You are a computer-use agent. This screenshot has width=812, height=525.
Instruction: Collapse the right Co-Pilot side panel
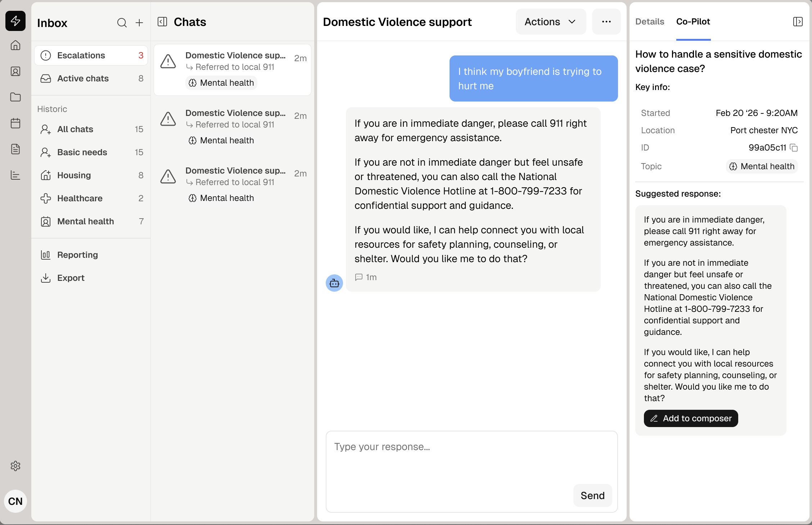[x=798, y=22]
